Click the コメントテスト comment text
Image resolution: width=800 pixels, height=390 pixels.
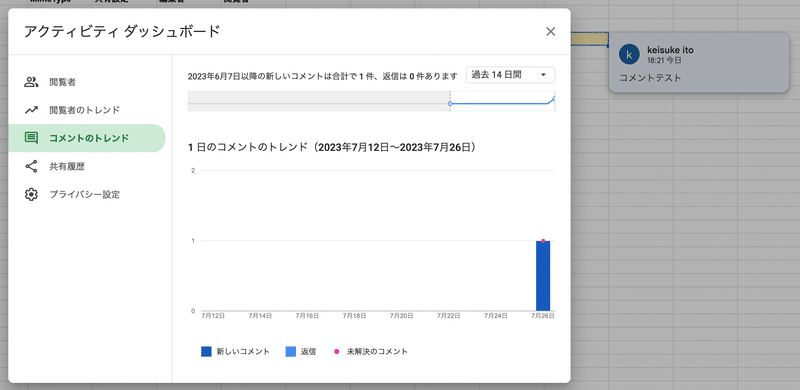point(651,78)
